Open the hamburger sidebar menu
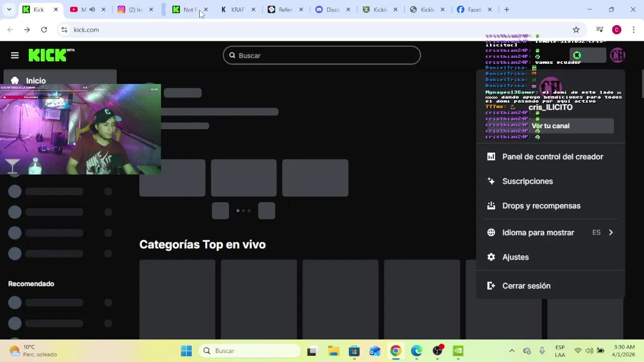 (x=15, y=55)
